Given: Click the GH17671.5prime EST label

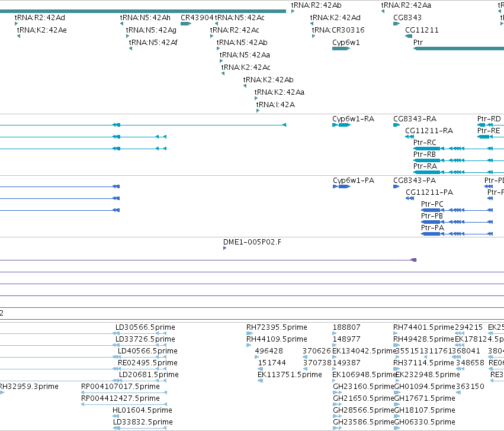Looking at the screenshot, I should coord(425,398).
